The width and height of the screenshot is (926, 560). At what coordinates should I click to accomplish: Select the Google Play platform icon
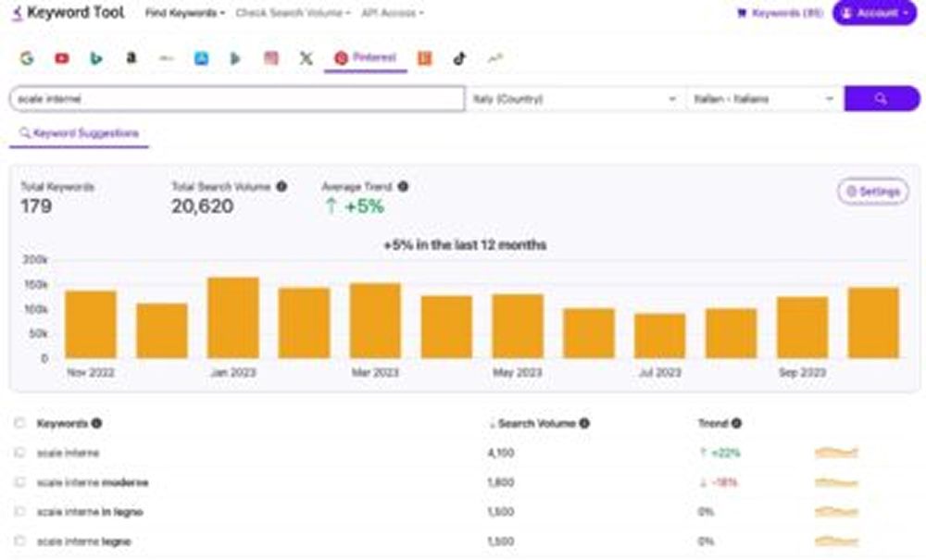point(233,57)
